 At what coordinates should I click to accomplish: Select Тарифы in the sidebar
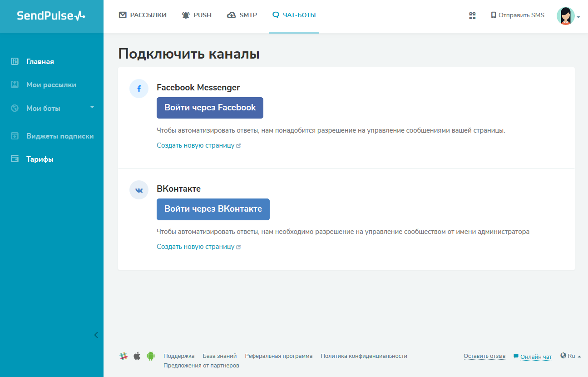point(40,159)
